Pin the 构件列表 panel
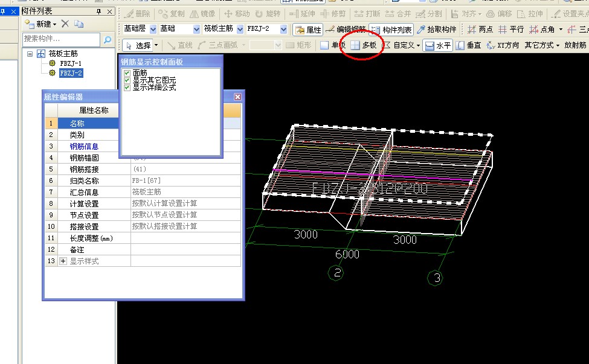This screenshot has width=589, height=364. pos(99,11)
